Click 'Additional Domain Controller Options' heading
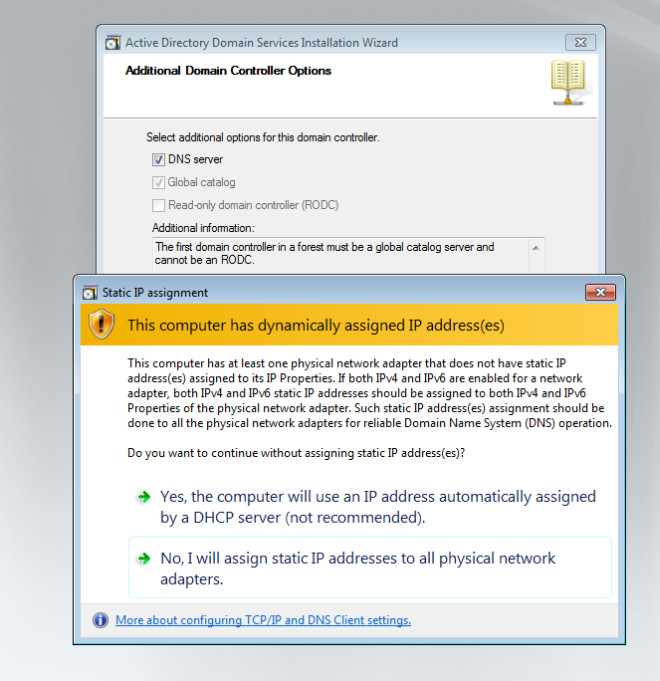The height and width of the screenshot is (681, 660). [228, 71]
